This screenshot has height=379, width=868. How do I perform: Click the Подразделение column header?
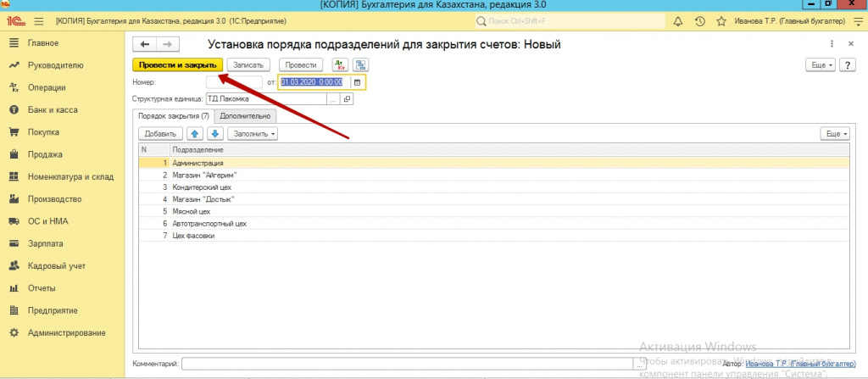509,150
